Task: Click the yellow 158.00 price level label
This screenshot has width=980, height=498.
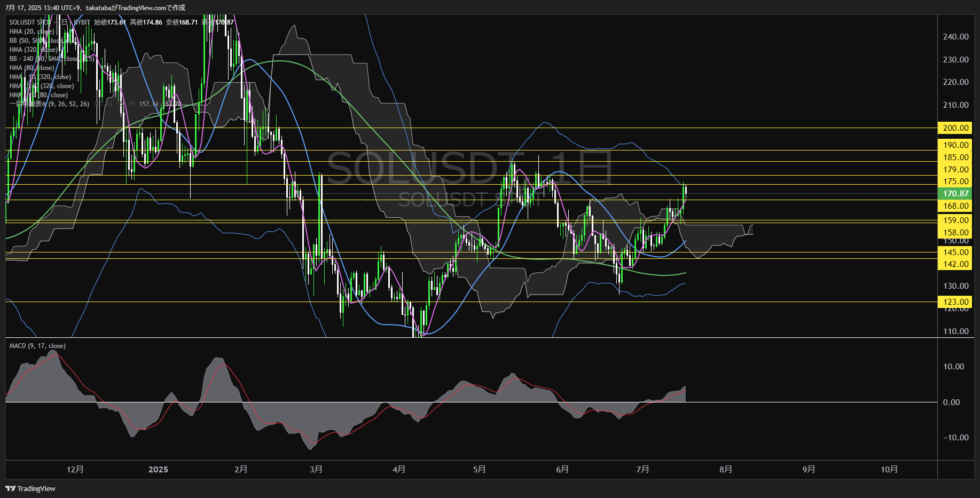Action: pyautogui.click(x=955, y=233)
